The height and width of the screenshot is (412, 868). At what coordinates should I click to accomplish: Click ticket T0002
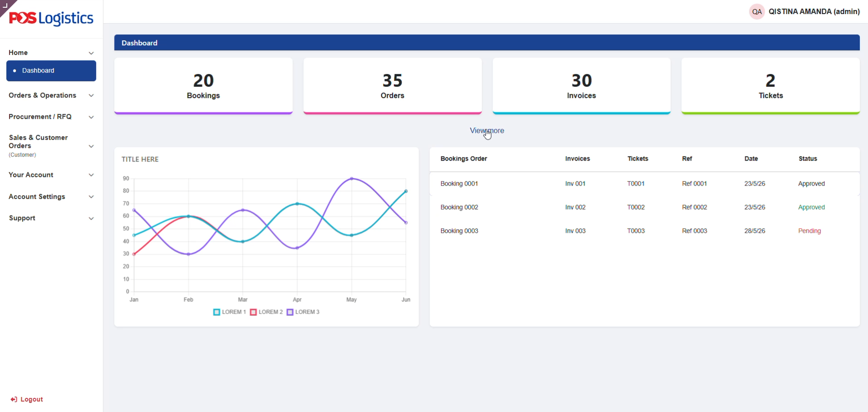tap(636, 207)
